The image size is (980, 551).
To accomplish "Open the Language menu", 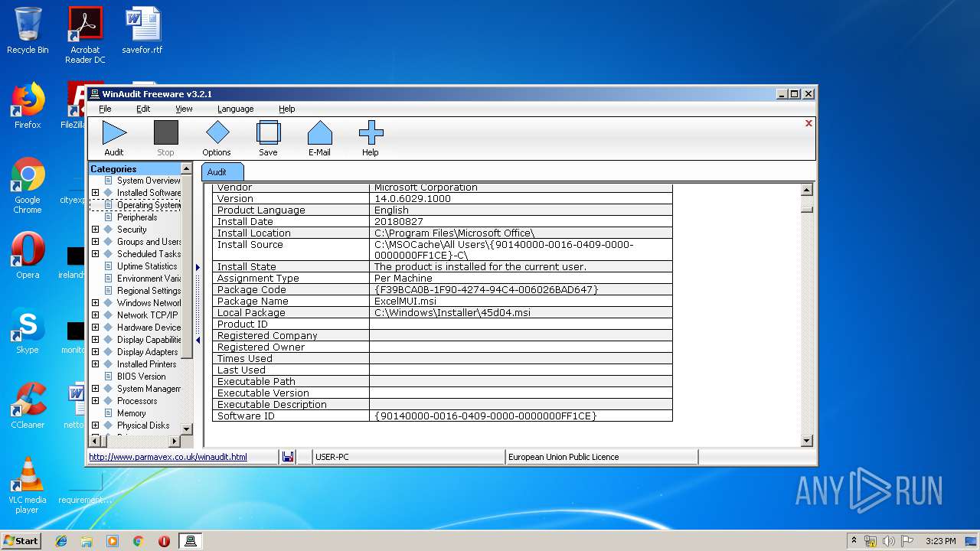I will 235,109.
